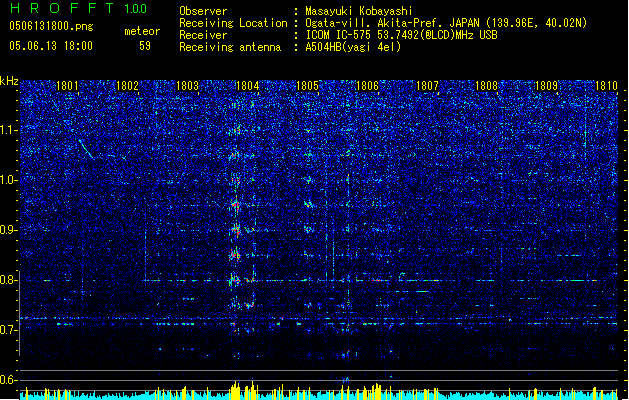The image size is (629, 400).
Task: Click antenna text A504HB(yagi 4el)
Action: 353,47
